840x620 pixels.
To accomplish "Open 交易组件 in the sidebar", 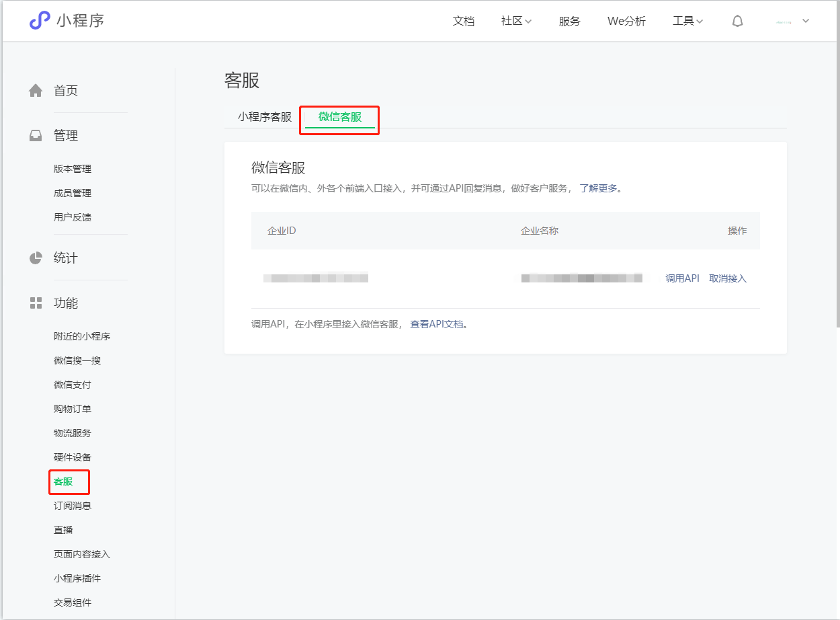I will tap(73, 603).
